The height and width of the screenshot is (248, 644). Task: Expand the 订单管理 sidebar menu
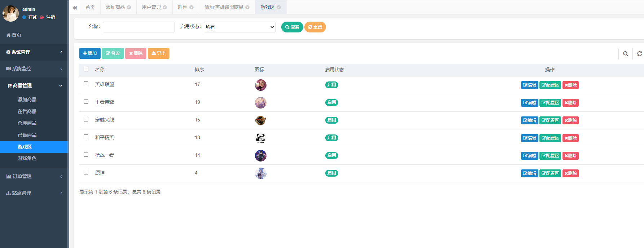pyautogui.click(x=34, y=176)
